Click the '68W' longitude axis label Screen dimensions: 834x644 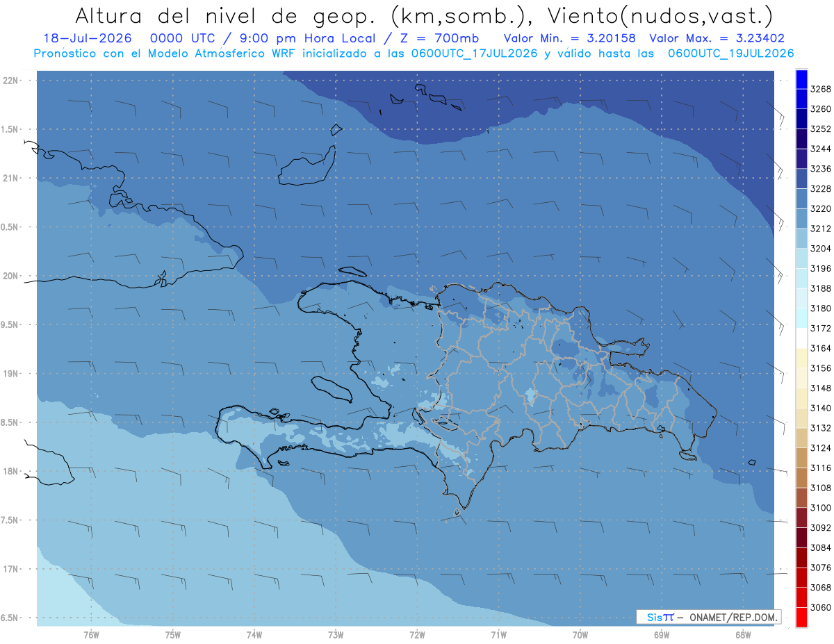tap(743, 635)
